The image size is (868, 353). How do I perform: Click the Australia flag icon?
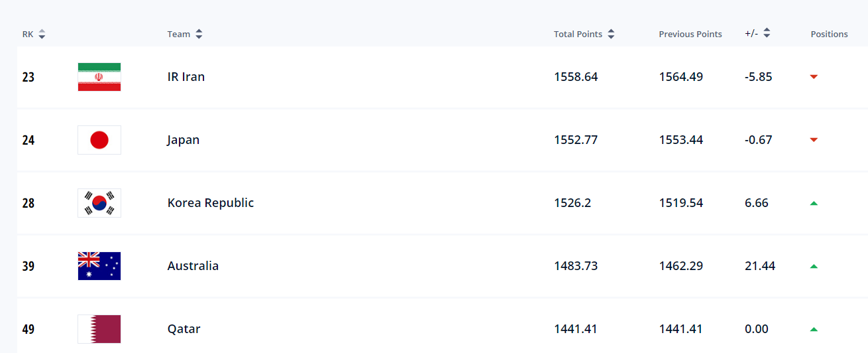point(99,266)
